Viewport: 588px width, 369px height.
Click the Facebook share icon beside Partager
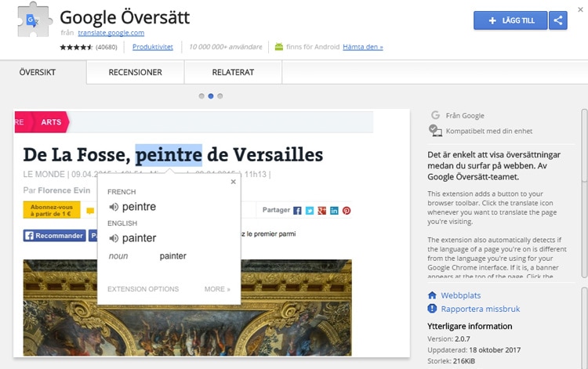coord(297,211)
